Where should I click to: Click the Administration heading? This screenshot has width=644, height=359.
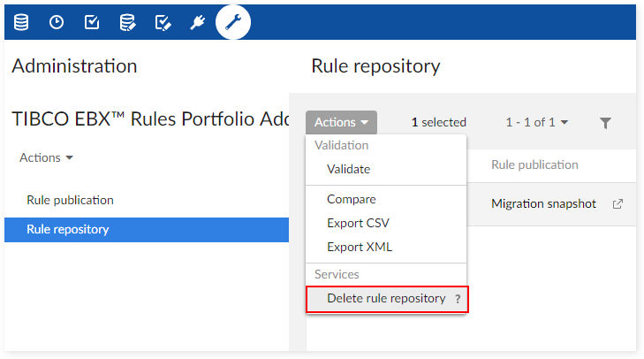coord(74,65)
